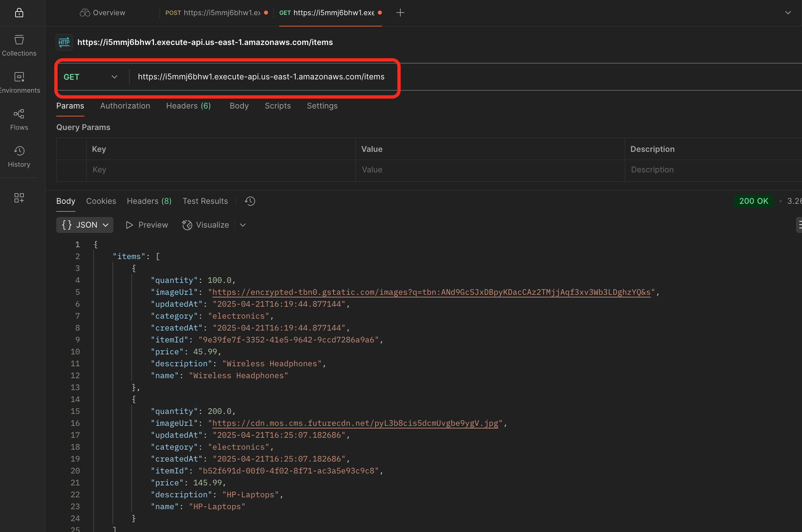Click the lock icon at top of sidebar

pos(19,13)
